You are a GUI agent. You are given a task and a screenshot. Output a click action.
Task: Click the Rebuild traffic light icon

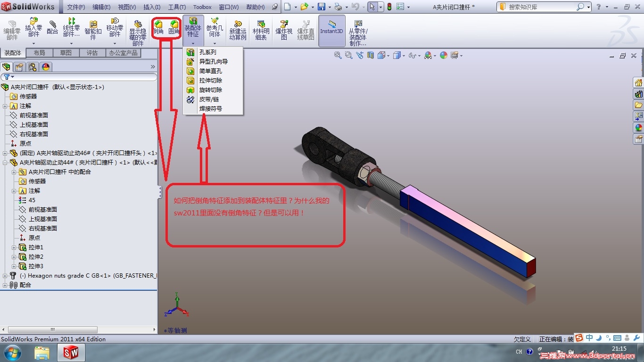389,7
